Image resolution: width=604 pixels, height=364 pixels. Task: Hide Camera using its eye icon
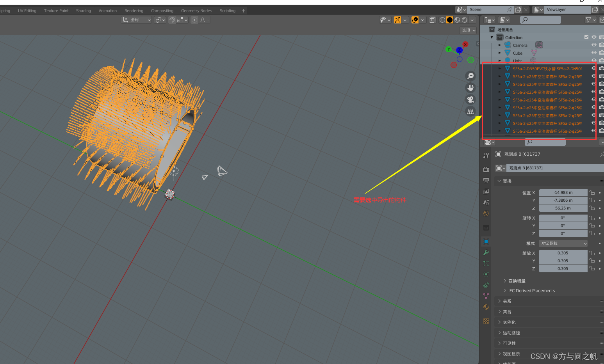pos(594,45)
